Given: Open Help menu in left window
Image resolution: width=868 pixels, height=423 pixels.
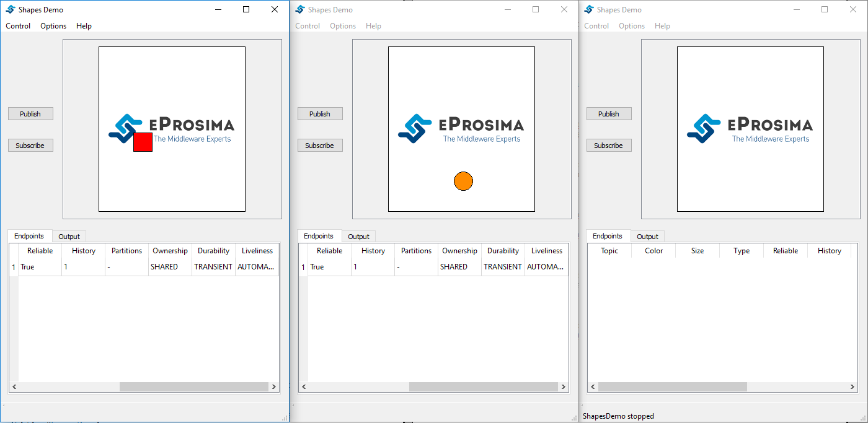Looking at the screenshot, I should (84, 26).
